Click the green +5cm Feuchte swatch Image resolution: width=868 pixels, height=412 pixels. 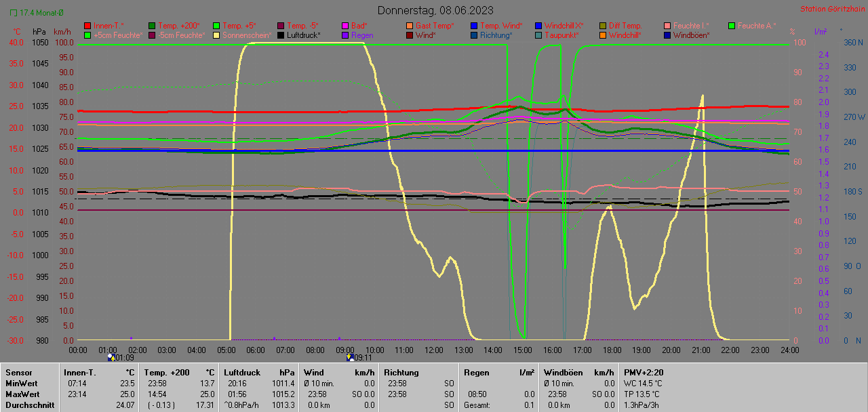[x=87, y=35]
